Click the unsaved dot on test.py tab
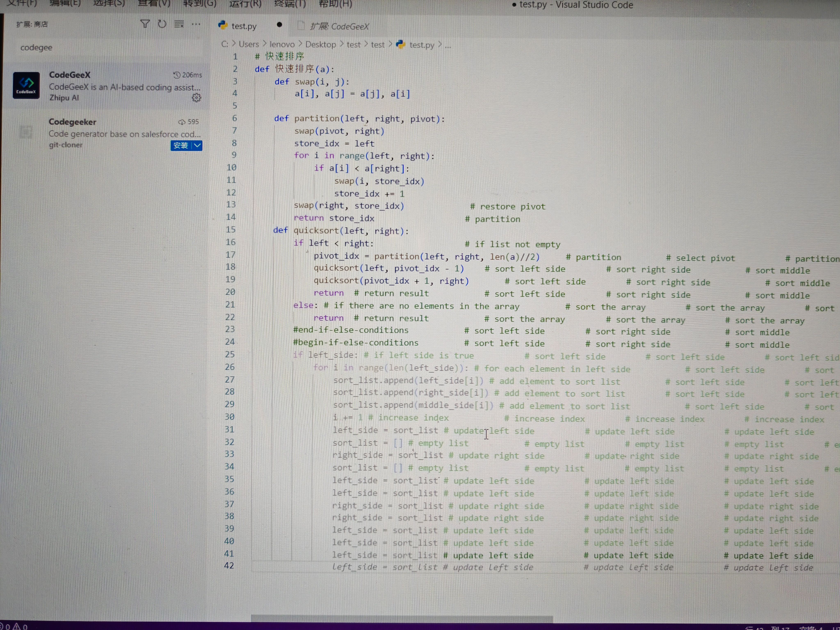 [280, 25]
